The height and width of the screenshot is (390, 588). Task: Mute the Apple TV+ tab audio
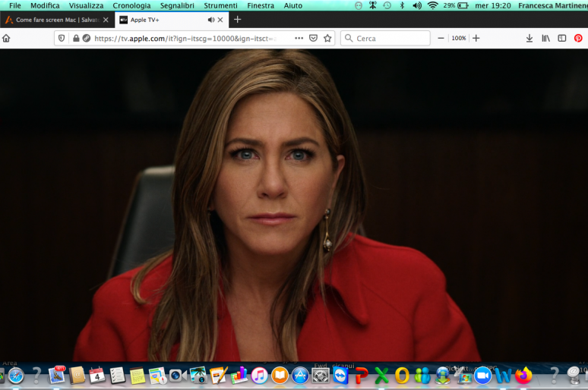point(211,20)
